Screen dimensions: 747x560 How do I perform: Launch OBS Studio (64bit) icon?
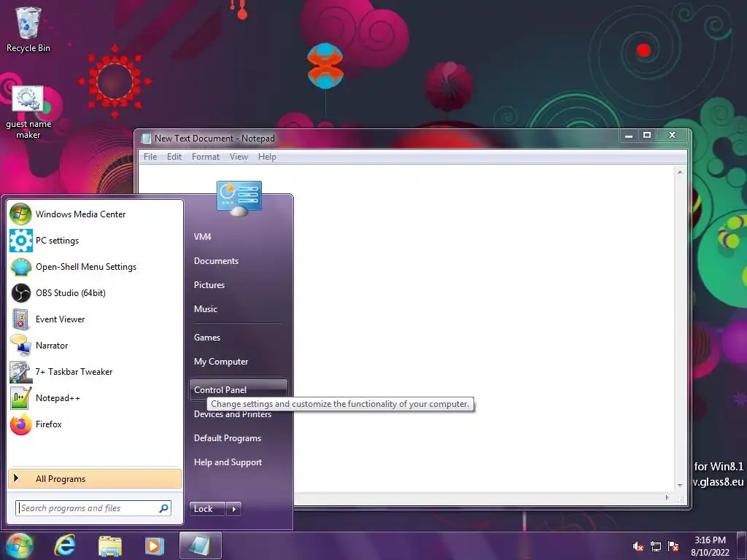21,293
